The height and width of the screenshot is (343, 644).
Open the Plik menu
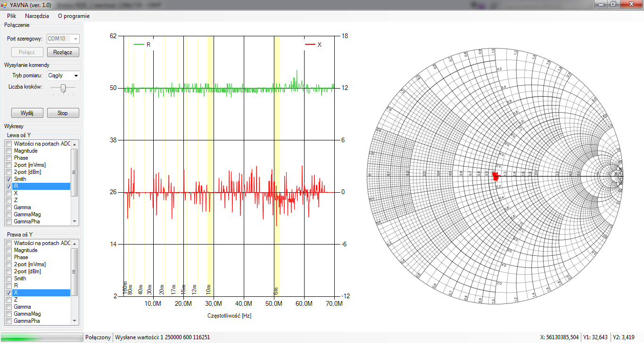click(x=12, y=16)
